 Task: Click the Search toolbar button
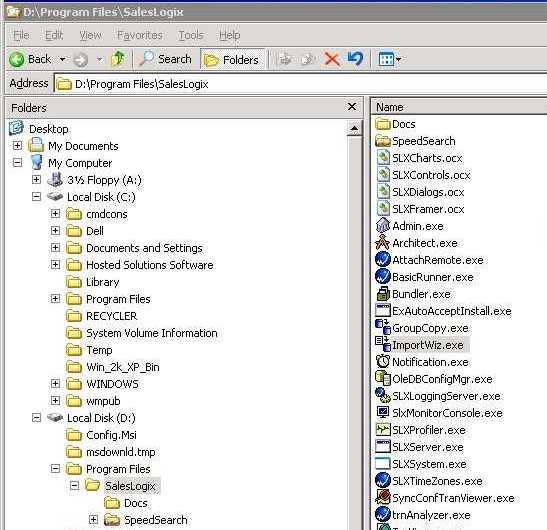click(x=165, y=59)
